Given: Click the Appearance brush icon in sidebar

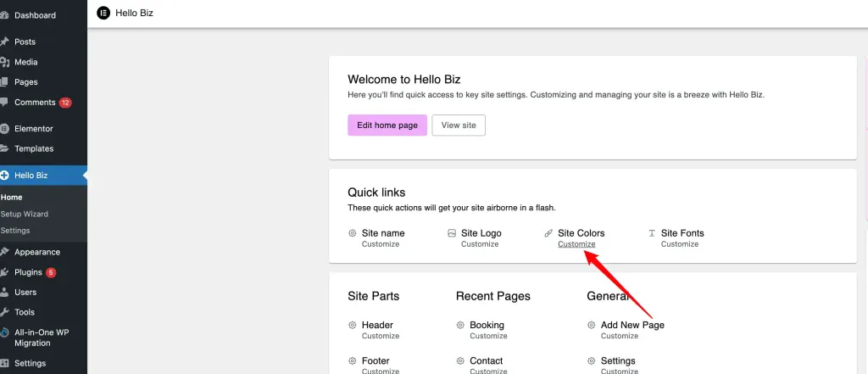Looking at the screenshot, I should point(4,252).
